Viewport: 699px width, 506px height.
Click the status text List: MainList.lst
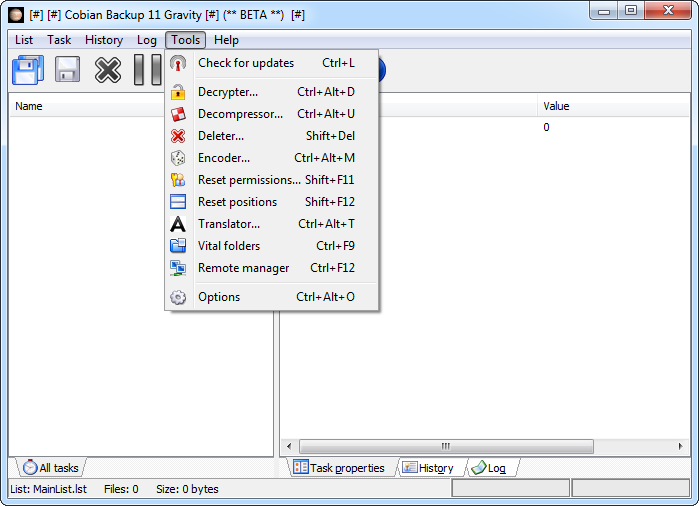click(x=48, y=489)
